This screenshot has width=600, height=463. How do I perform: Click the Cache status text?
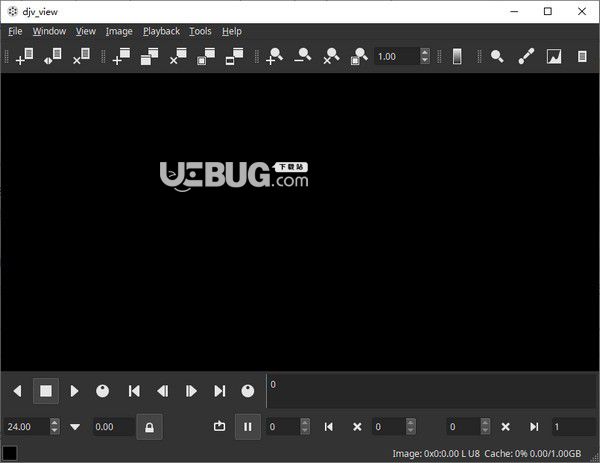pos(533,454)
